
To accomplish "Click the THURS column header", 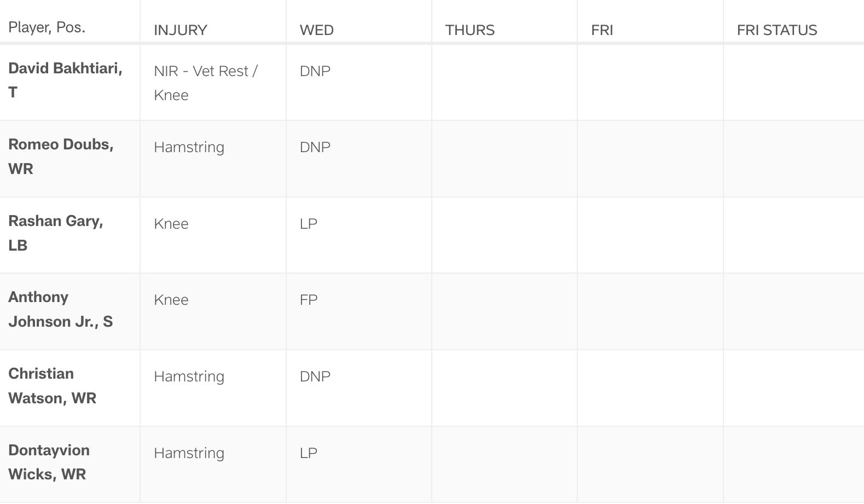I will coord(470,30).
